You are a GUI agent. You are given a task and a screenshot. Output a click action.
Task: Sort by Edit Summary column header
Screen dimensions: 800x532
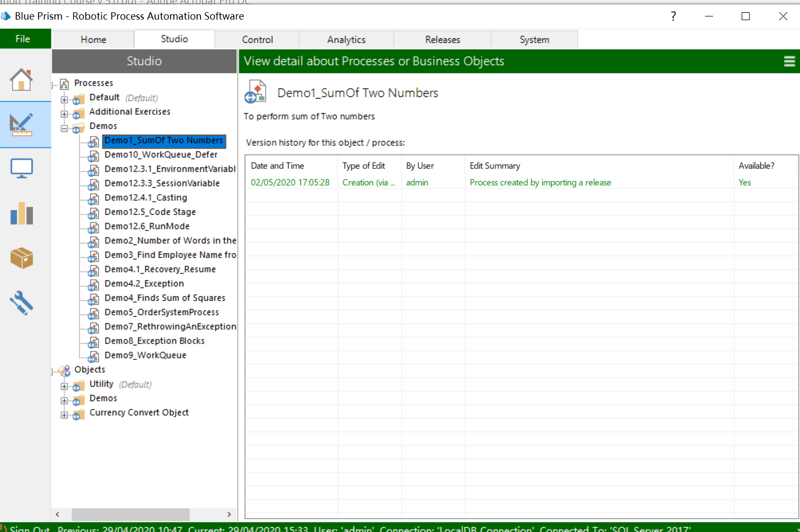point(599,166)
